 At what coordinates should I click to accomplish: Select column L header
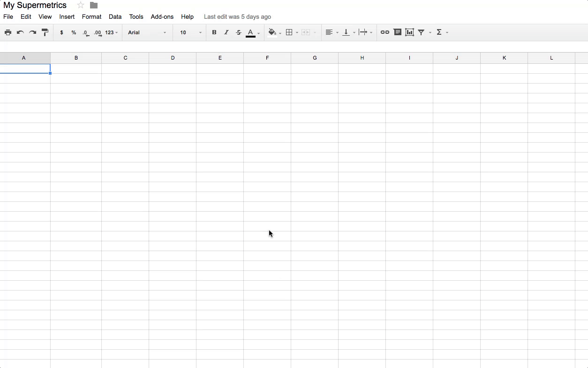coord(551,58)
